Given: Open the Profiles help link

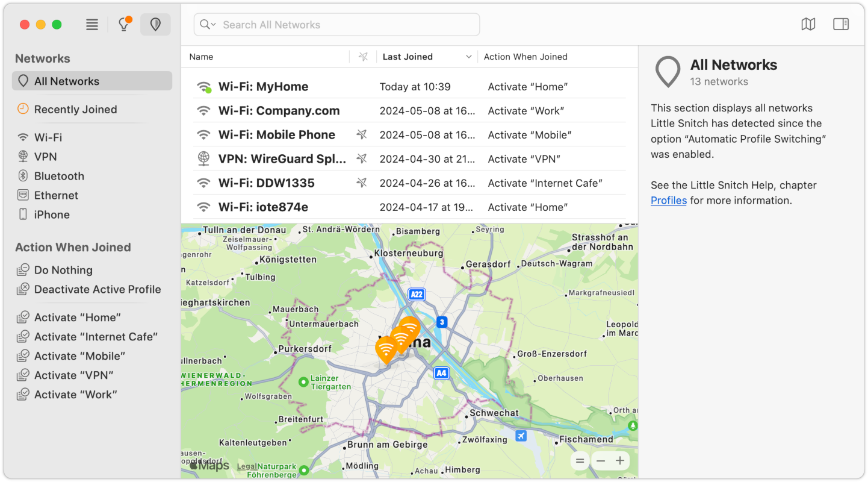Looking at the screenshot, I should (668, 201).
